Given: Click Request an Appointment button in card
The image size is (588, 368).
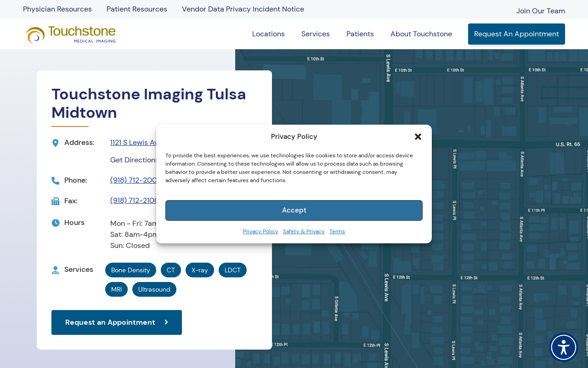Looking at the screenshot, I should click(117, 322).
